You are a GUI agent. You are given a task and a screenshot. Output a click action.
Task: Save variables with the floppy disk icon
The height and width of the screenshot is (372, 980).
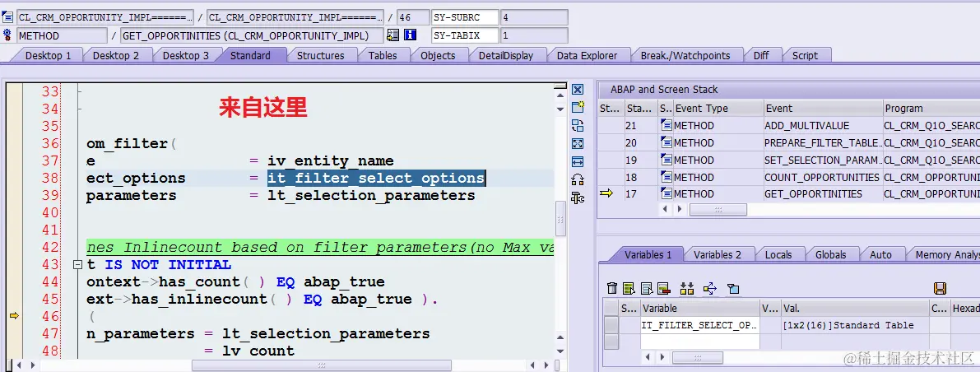pyautogui.click(x=940, y=288)
